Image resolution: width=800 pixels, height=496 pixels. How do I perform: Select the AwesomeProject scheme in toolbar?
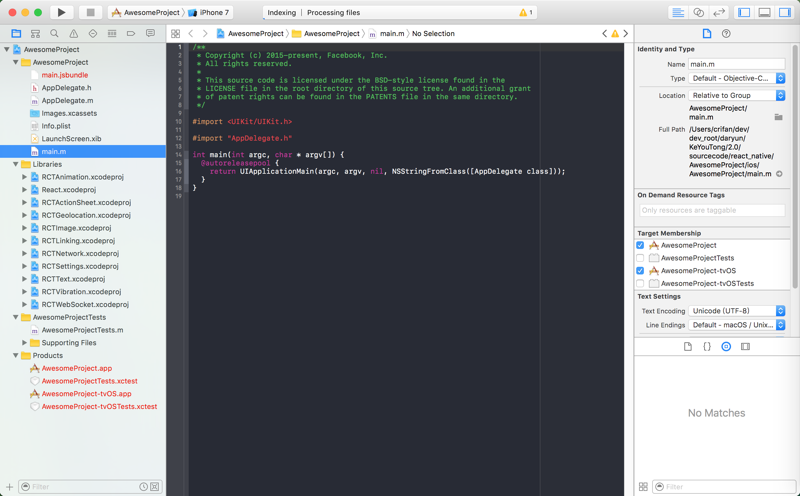(x=146, y=12)
